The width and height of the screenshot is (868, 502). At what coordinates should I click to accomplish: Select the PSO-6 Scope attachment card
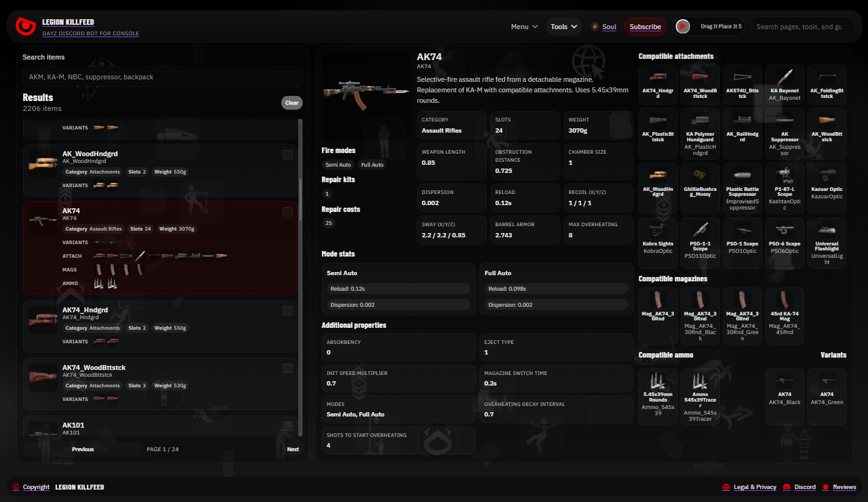tap(784, 243)
